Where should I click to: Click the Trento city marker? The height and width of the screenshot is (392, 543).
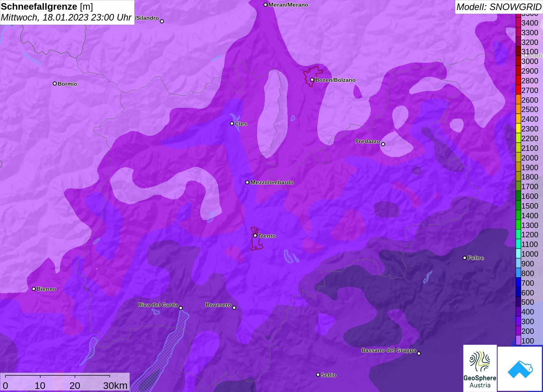tap(255, 235)
